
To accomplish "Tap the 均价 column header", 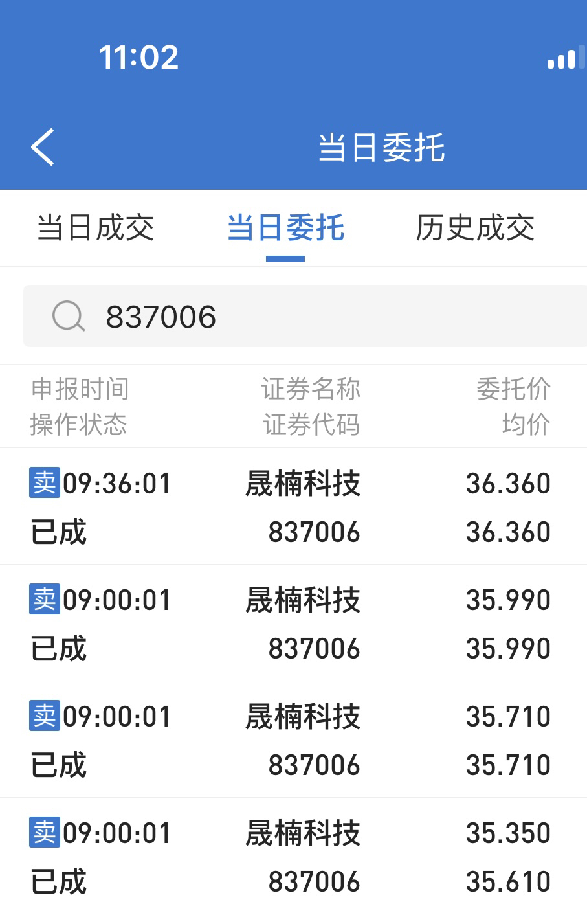I will click(526, 425).
